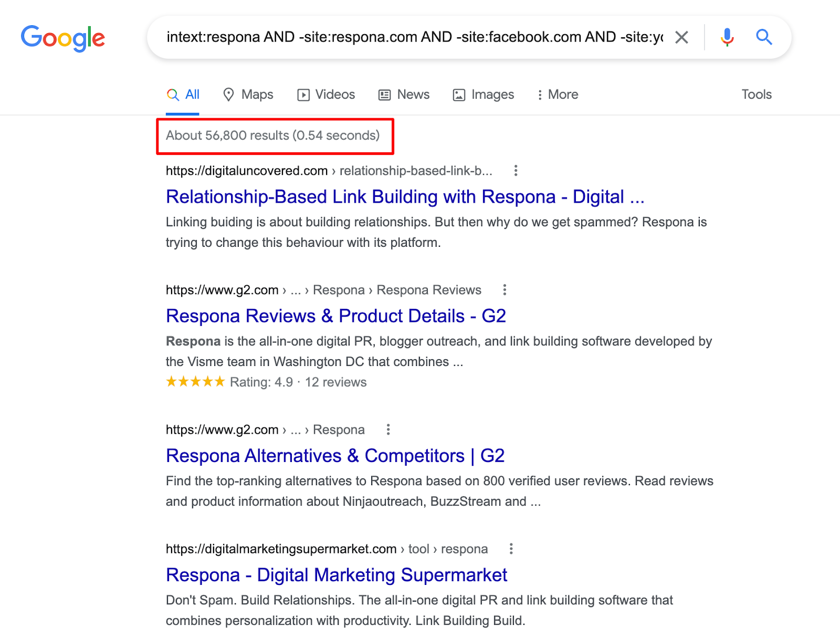Click the five-star rating on G2 result
Screen dimensions: 840x639
coord(195,382)
